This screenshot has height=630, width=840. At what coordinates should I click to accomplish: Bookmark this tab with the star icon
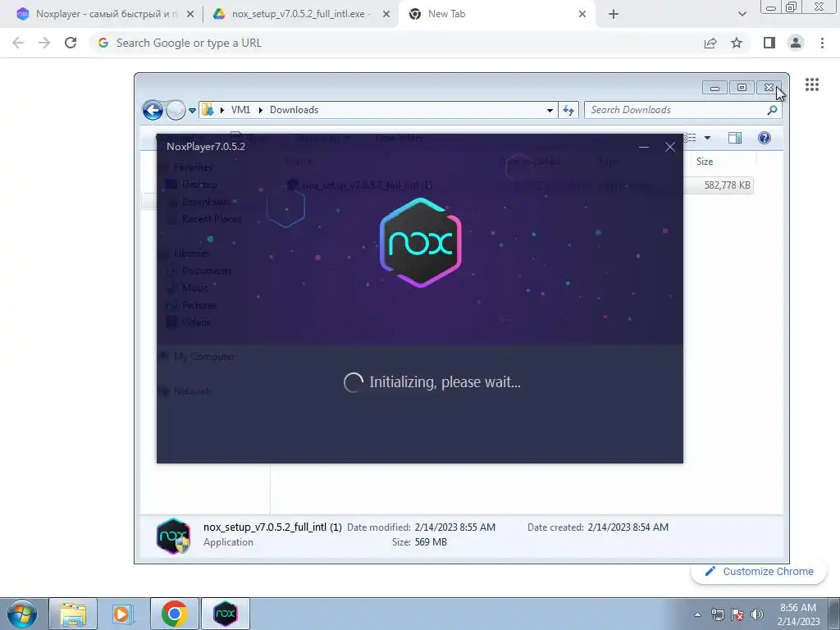click(737, 43)
